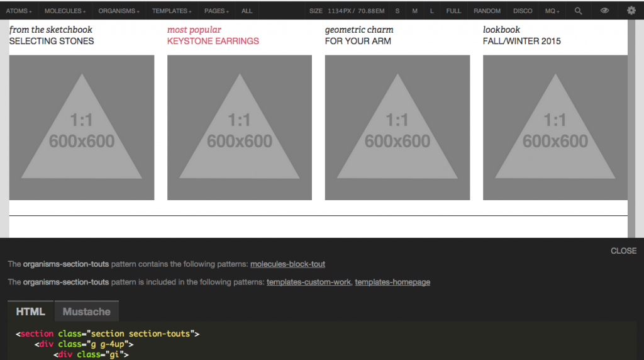This screenshot has width=644, height=360.
Task: Set viewport to S size
Action: (x=397, y=11)
